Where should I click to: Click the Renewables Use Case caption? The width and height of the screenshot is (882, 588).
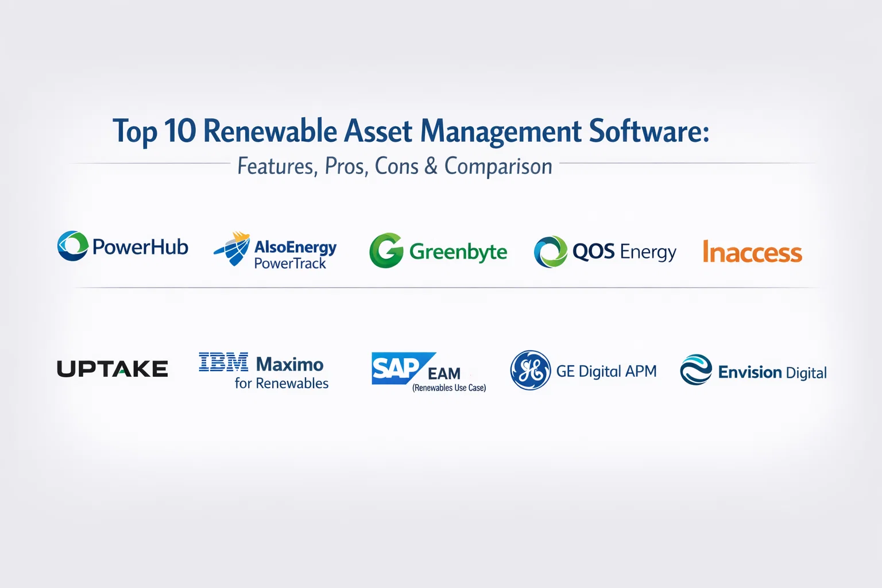click(449, 388)
